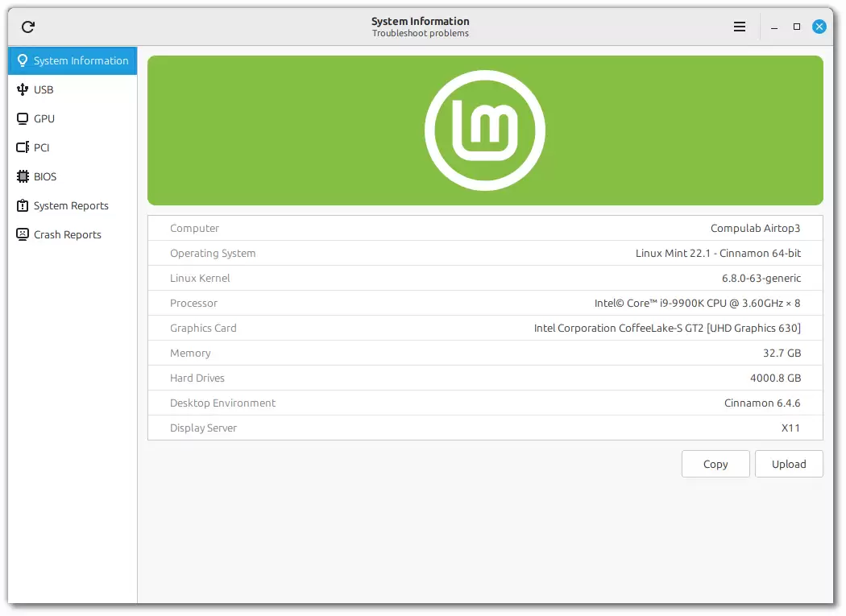View Crash Reports via its sidebar icon
Image resolution: width=846 pixels, height=616 pixels.
22,234
